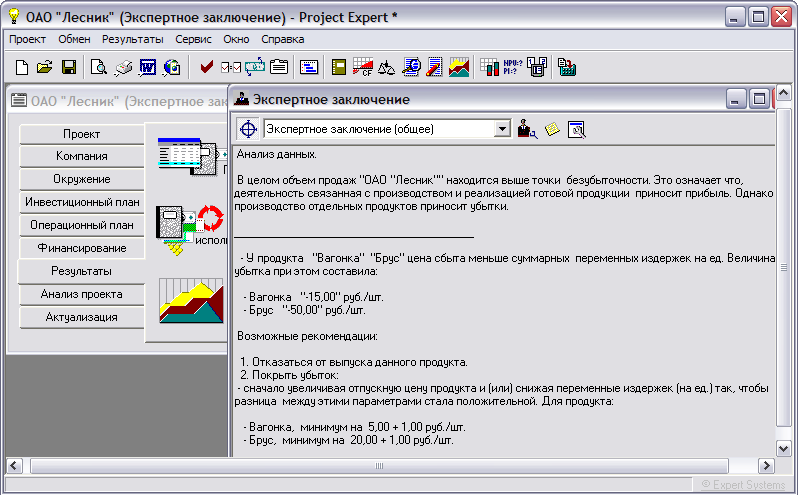Click the calculator with arrow toolbar icon
Image resolution: width=798 pixels, height=495 pixels.
click(x=566, y=67)
